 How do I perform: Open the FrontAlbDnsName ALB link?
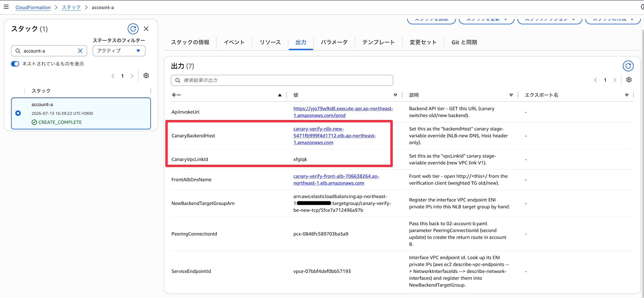[336, 179]
